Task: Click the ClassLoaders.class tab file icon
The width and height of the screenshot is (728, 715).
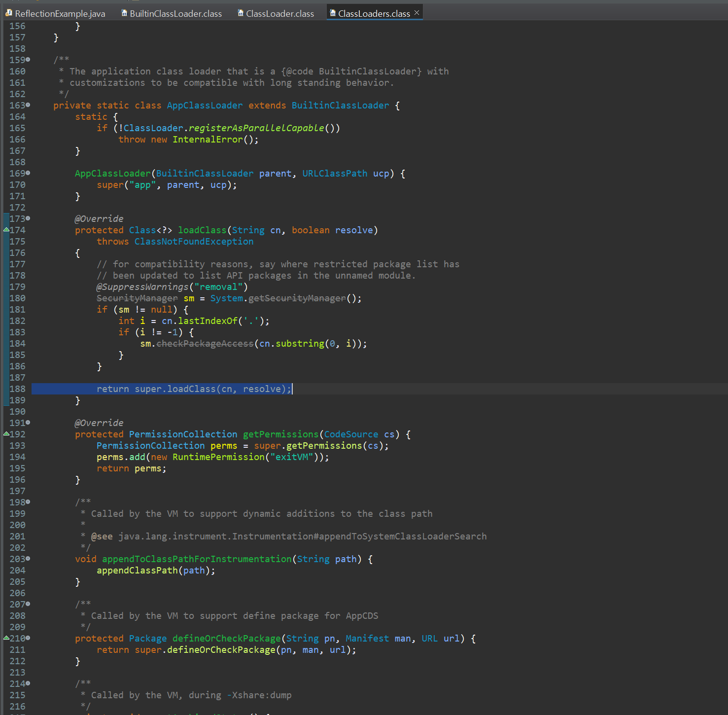Action: pos(333,13)
